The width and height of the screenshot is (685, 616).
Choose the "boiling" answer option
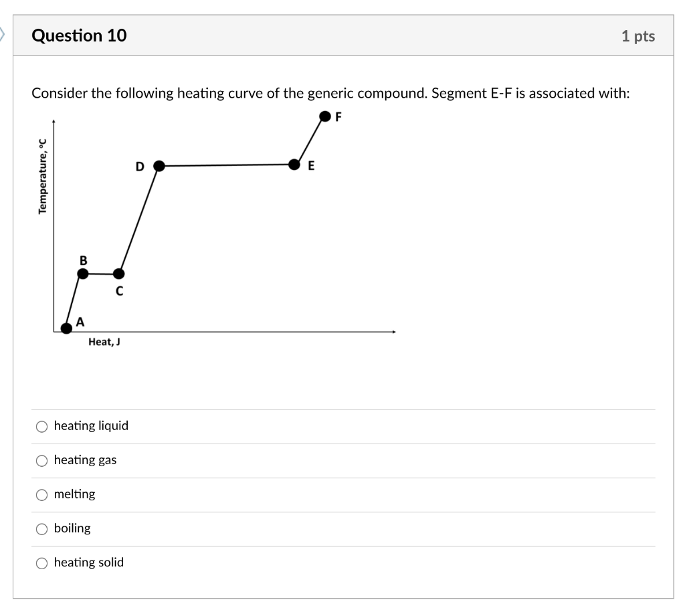coord(41,528)
